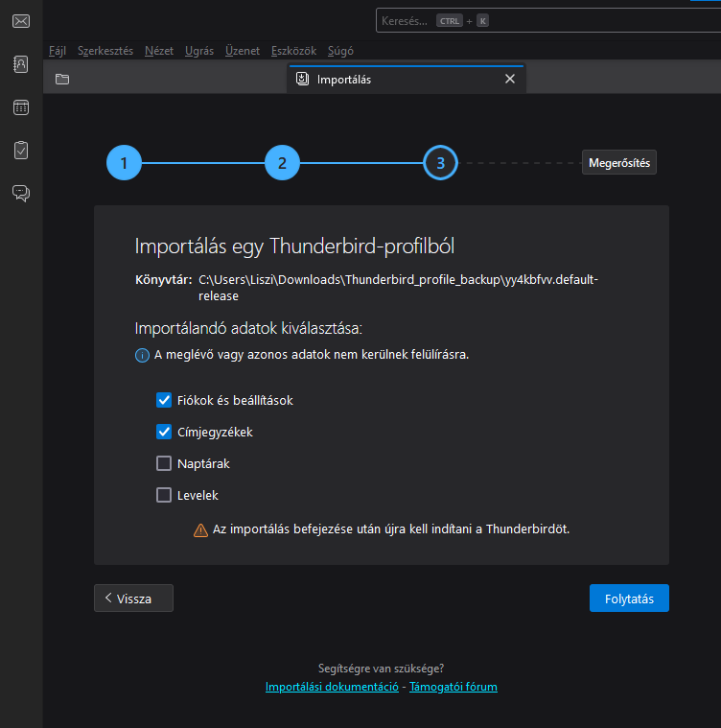Viewport: 721px width, 728px height.
Task: Click the Keresés search field
Action: [x=547, y=20]
